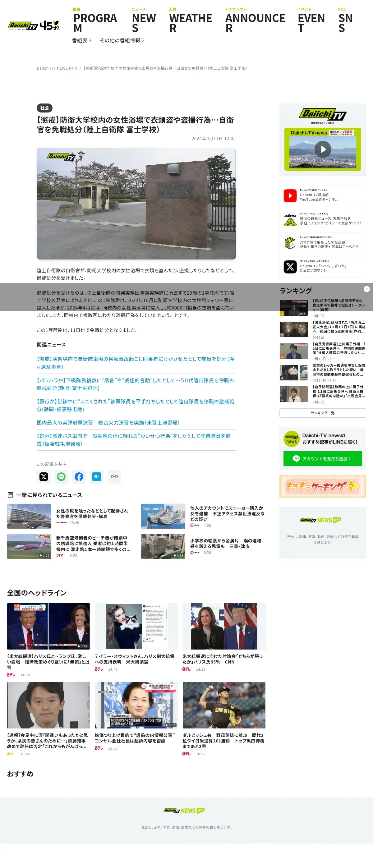This screenshot has height=868, width=373.
Task: Click the Daiichi-TV logo in header
Action: (23, 25)
